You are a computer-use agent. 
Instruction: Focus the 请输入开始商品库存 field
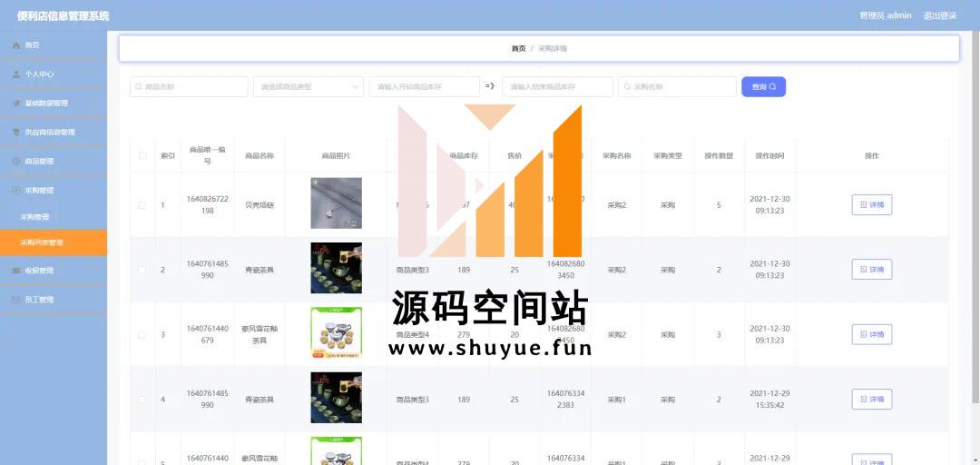coord(425,87)
